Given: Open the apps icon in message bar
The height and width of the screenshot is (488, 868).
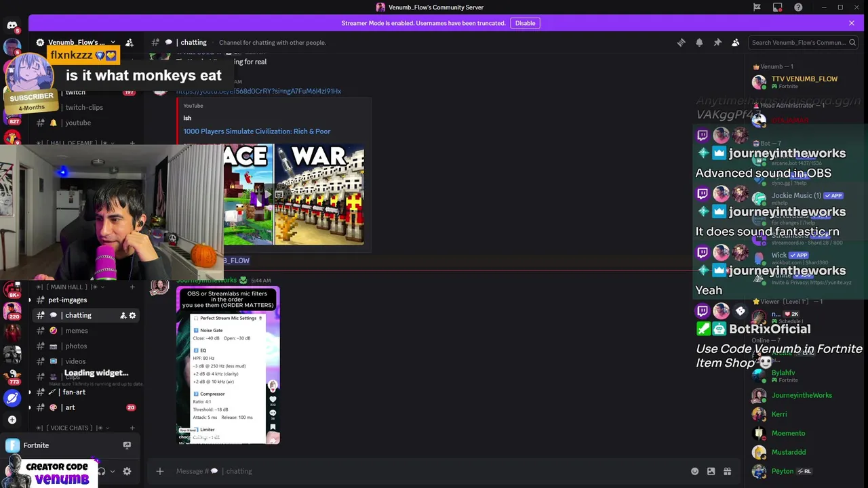Looking at the screenshot, I should pos(727,471).
